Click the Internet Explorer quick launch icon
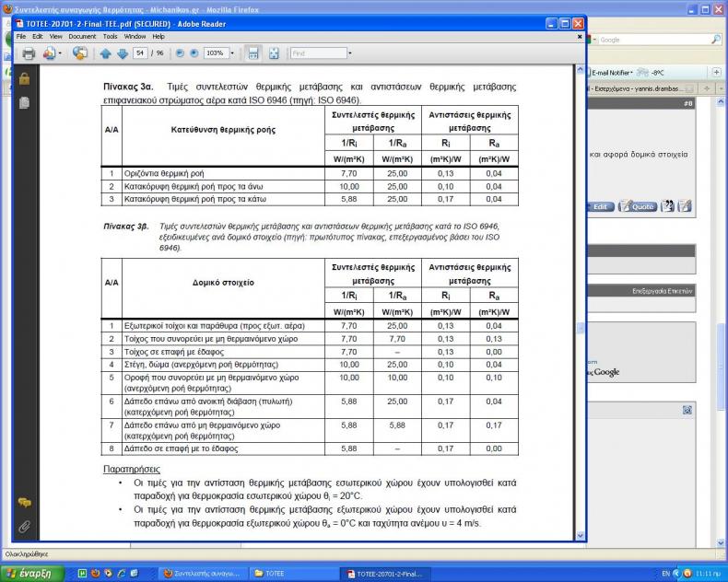 click(122, 573)
